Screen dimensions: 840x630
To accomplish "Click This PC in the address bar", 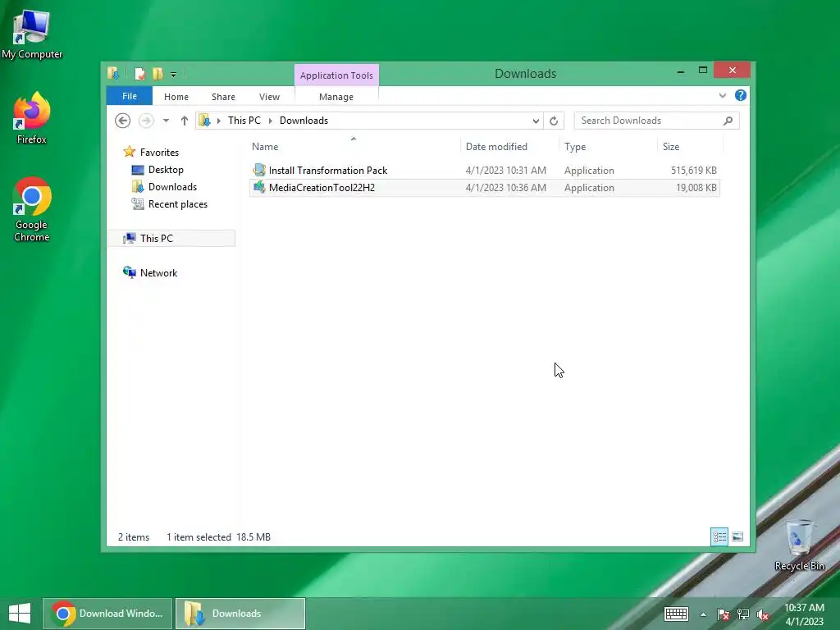I will click(244, 121).
